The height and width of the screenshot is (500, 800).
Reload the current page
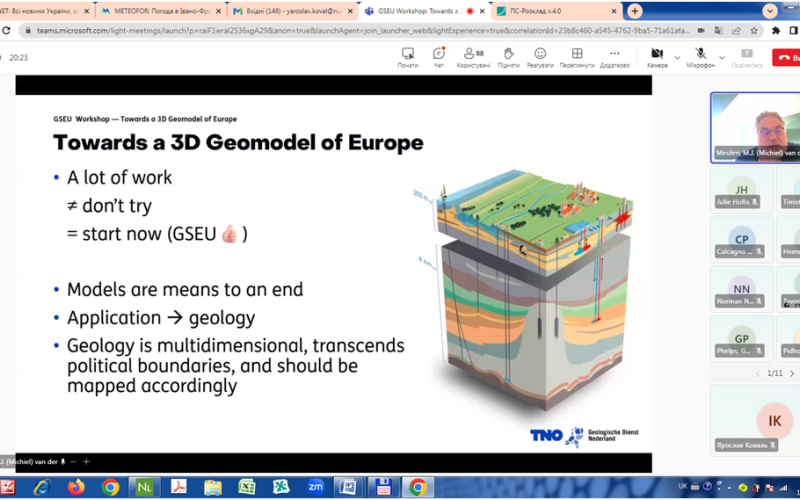pyautogui.click(x=6, y=31)
